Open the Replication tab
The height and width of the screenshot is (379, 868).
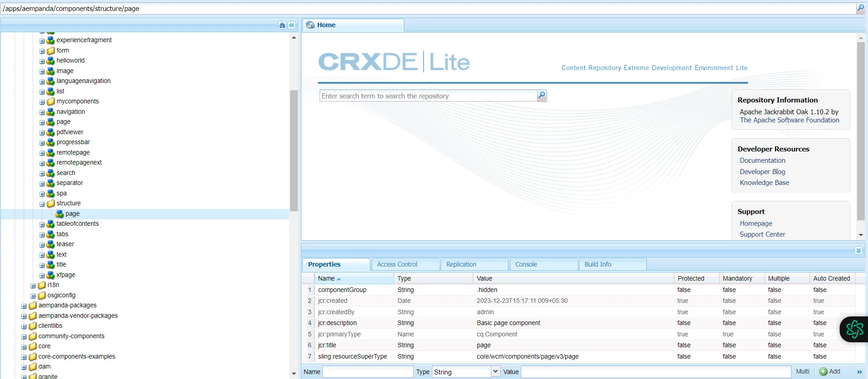474,264
